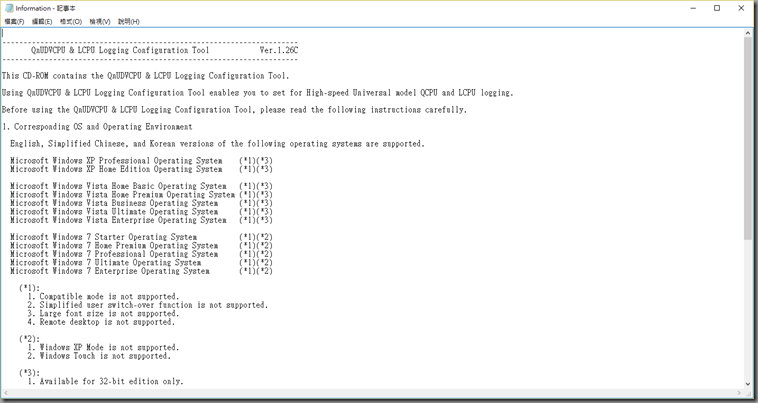Click 'Compatible mode is not supported.' line
Image resolution: width=758 pixels, height=403 pixels.
[103, 297]
